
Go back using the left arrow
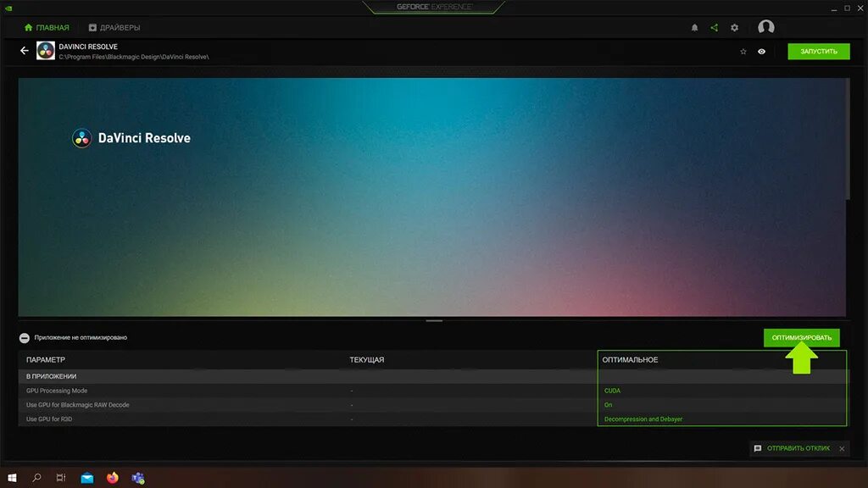tap(25, 50)
